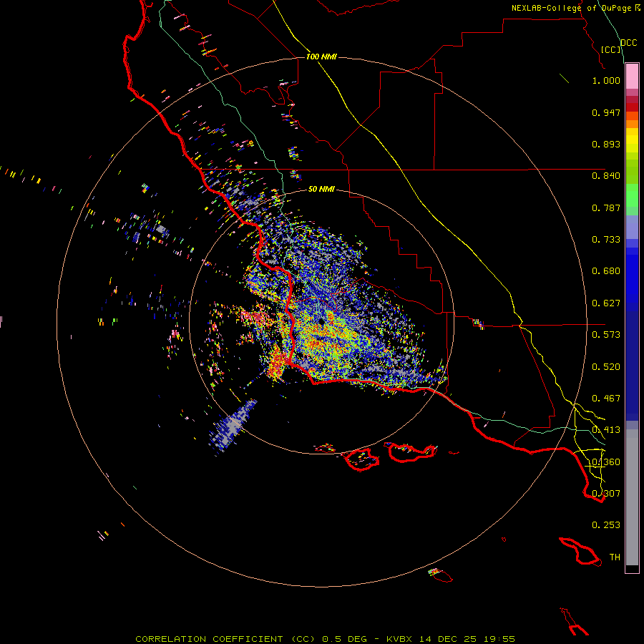644x644 pixels.
Task: Click the 0.307 scale value
Action: [606, 494]
